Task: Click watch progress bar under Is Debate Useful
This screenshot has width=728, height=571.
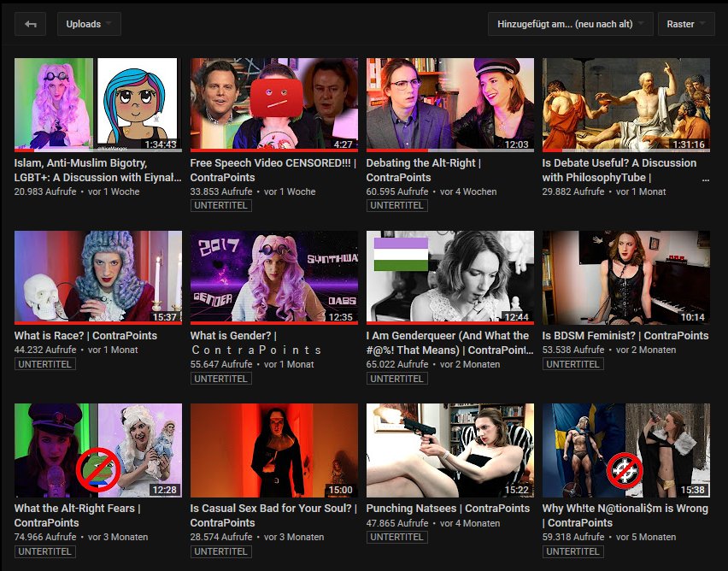Action: (625, 150)
